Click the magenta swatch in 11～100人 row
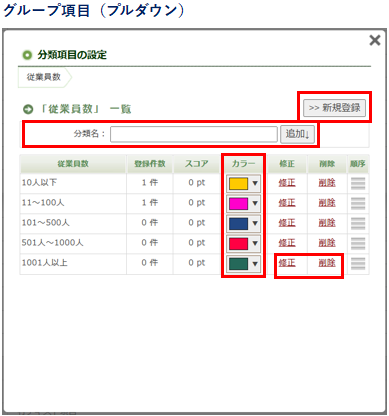Viewport: 389px width, 416px height. [238, 203]
